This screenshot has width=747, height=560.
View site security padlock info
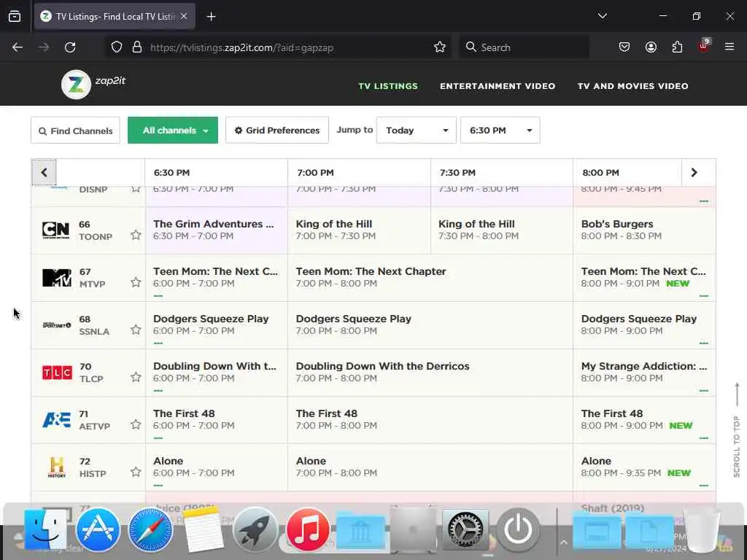pyautogui.click(x=137, y=47)
